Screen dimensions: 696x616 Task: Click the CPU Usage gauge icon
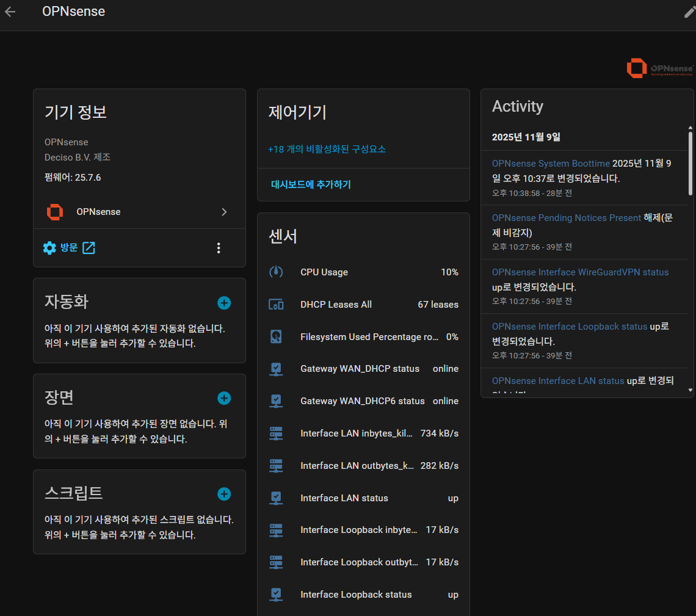(x=276, y=272)
